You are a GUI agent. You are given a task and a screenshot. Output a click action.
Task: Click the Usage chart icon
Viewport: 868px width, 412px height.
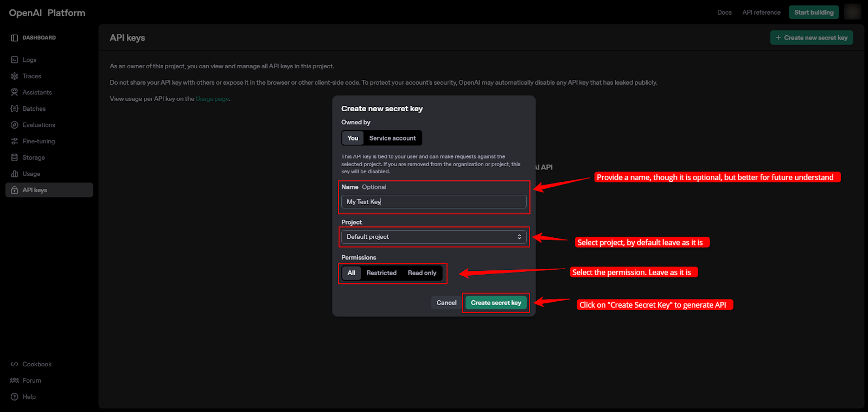tap(15, 174)
